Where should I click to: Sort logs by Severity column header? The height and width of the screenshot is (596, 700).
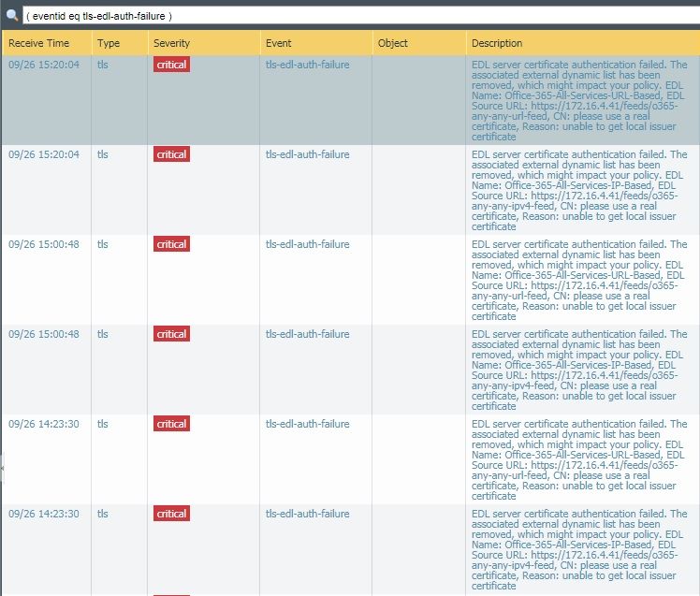pos(171,43)
